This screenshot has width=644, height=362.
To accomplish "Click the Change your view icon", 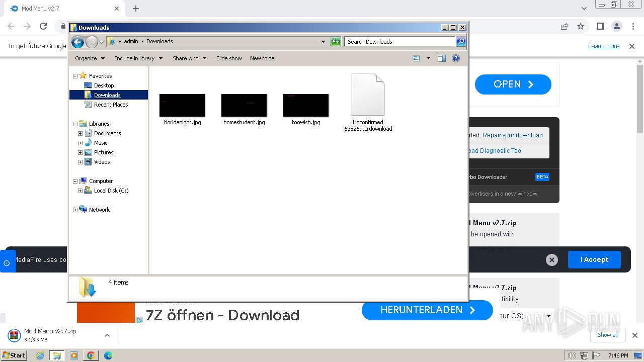I will point(416,58).
